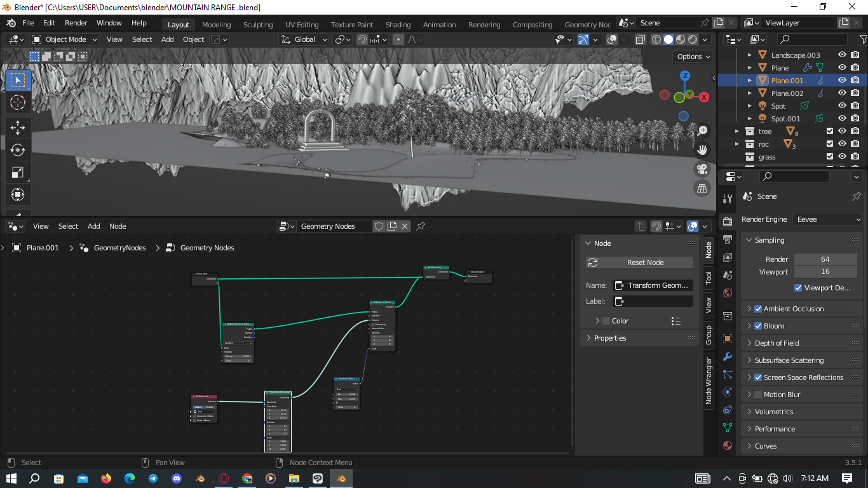
Task: Open the View Layer properties tab
Action: coord(728,257)
